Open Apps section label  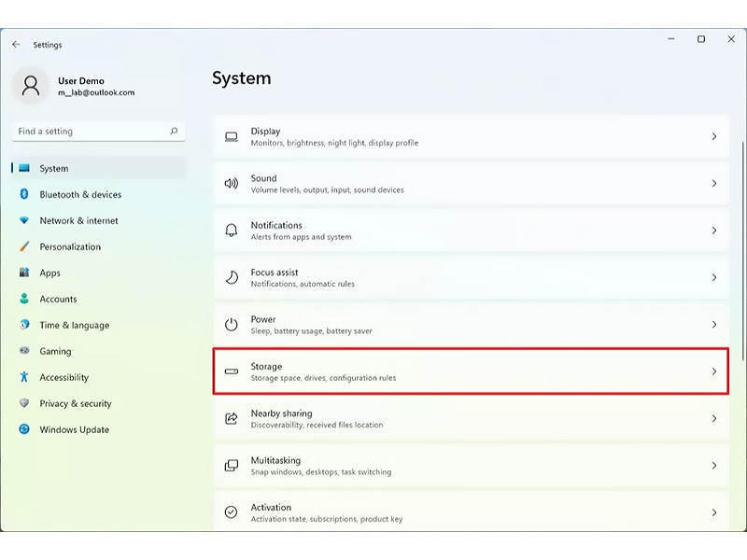[x=50, y=273]
